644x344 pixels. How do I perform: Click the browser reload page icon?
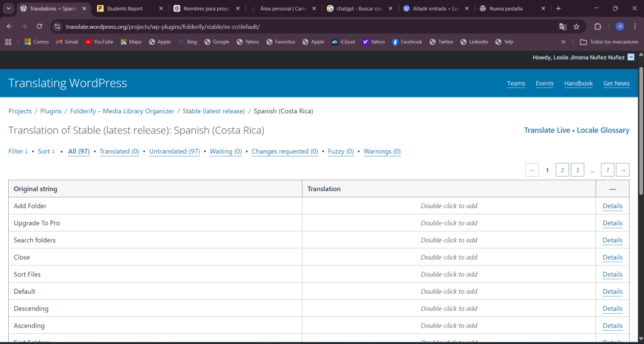(40, 26)
